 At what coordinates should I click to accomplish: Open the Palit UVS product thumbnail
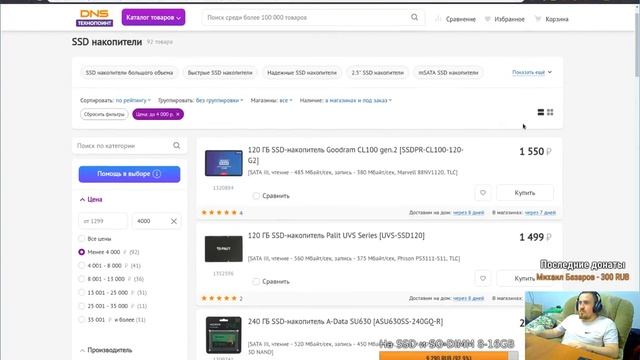(224, 249)
